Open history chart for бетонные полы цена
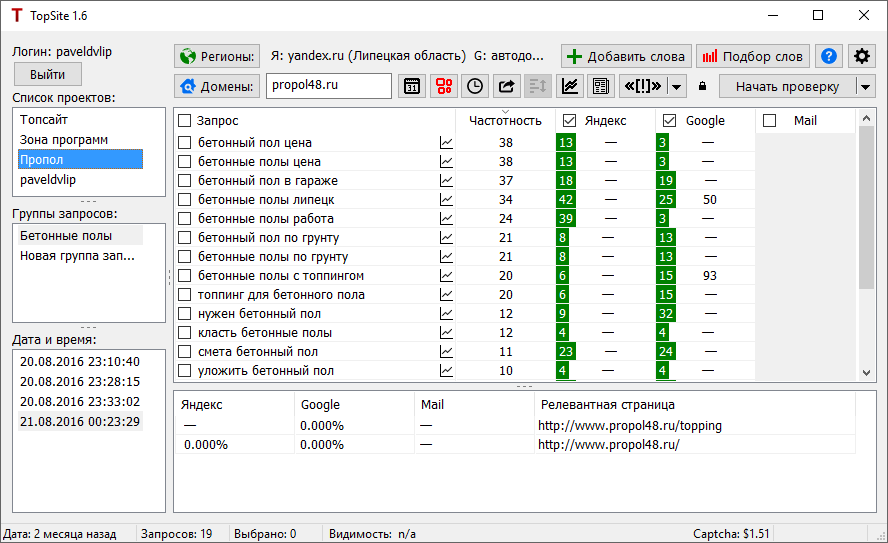Image resolution: width=888 pixels, height=543 pixels. tap(446, 162)
